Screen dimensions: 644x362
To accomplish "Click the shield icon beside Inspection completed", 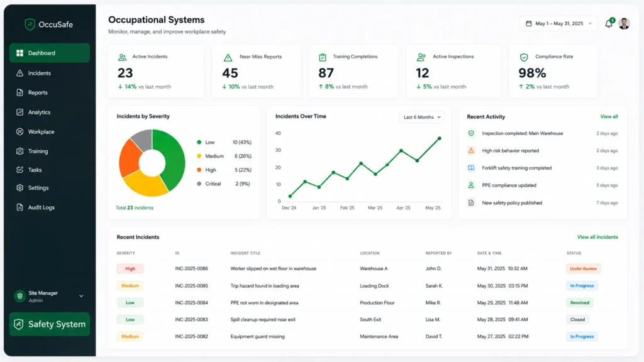I will (471, 133).
